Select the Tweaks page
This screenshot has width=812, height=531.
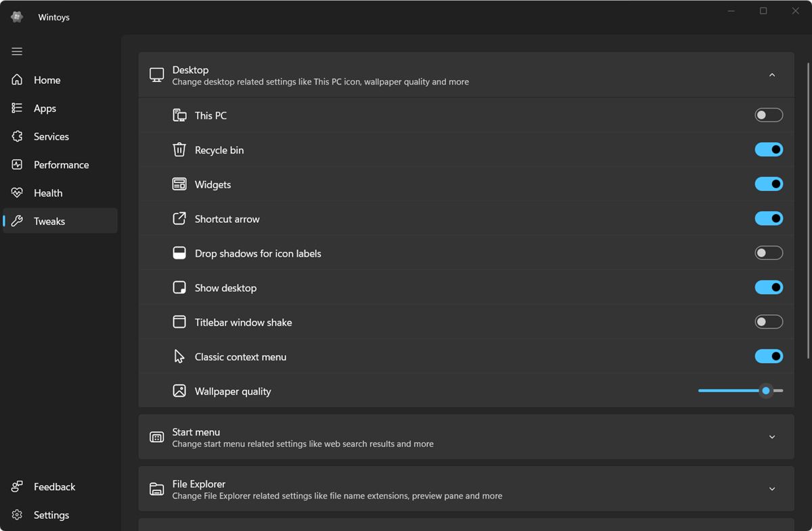point(60,221)
